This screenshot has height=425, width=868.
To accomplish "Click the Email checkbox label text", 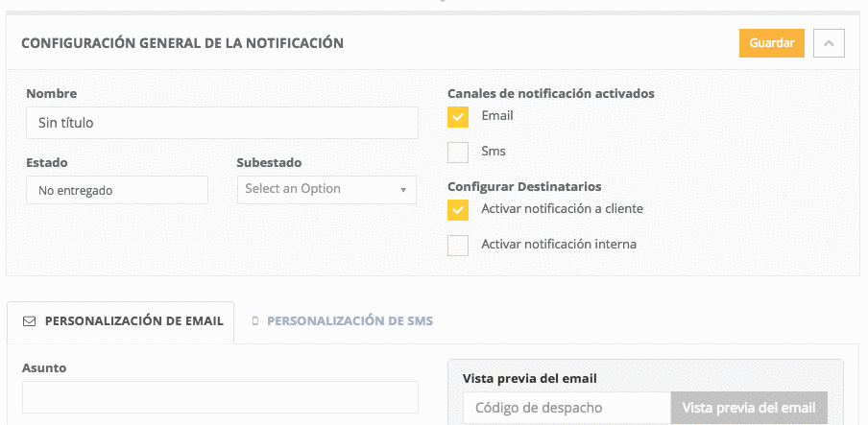I will point(497,116).
